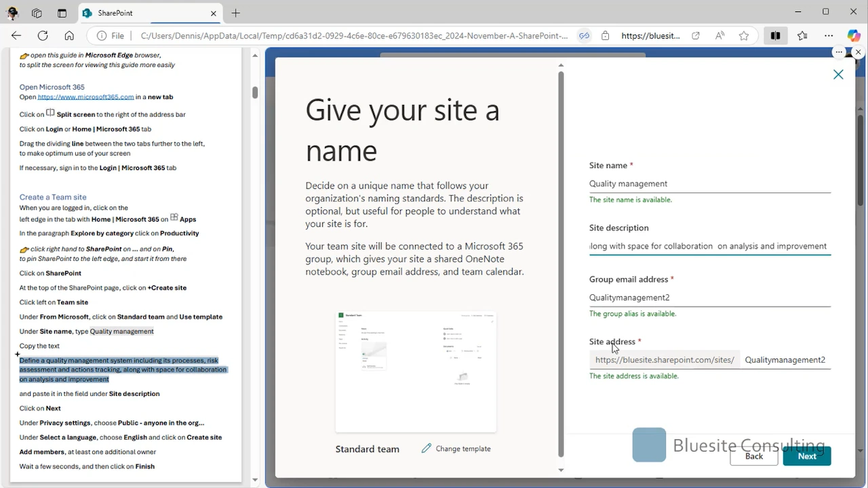
Task: Open Edge Settings and more menu
Action: pyautogui.click(x=829, y=36)
